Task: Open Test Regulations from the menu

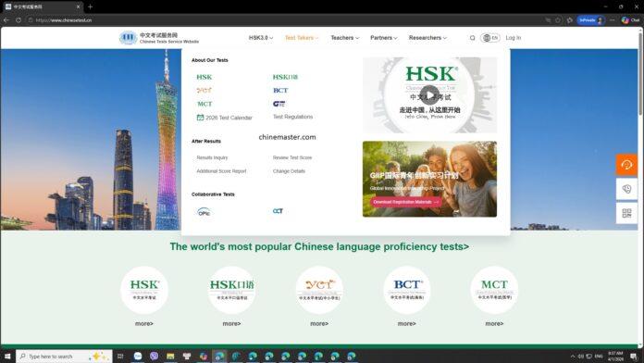Action: 292,117
